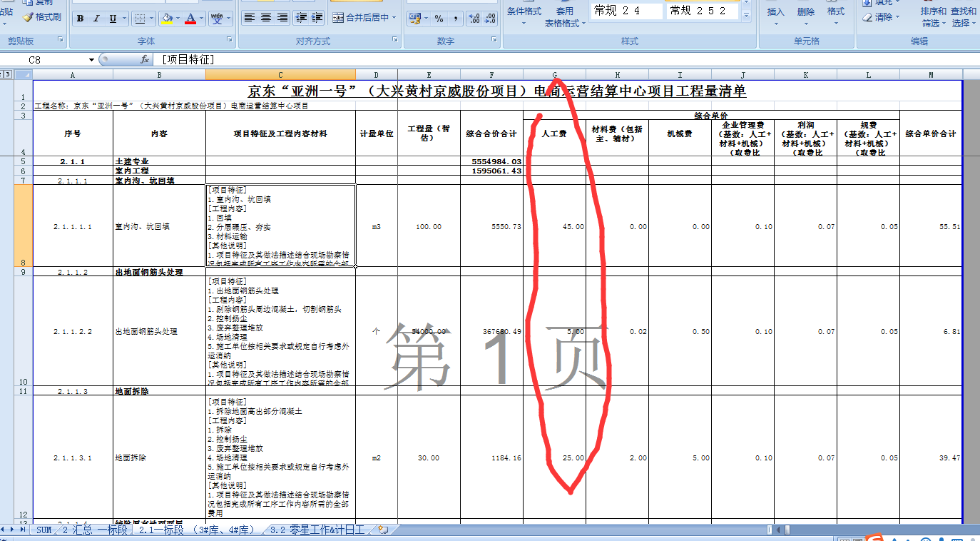Click 格式刷 format painter
The width and height of the screenshot is (980, 541).
pos(42,17)
